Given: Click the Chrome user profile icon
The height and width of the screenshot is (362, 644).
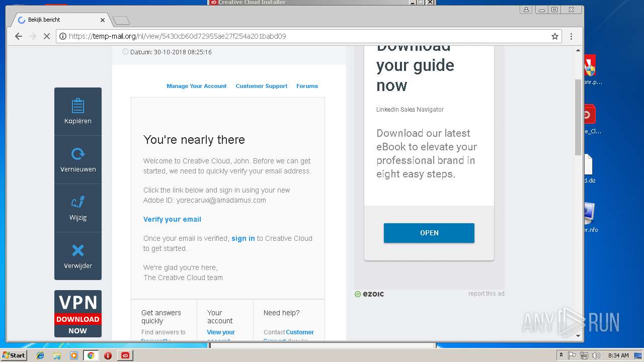Looking at the screenshot, I should (526, 10).
